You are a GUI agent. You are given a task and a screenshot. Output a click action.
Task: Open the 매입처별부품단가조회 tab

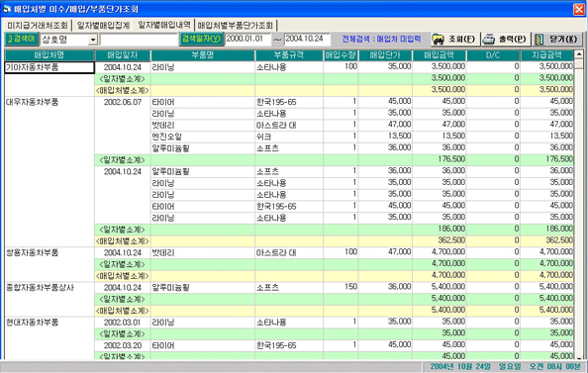click(x=236, y=26)
